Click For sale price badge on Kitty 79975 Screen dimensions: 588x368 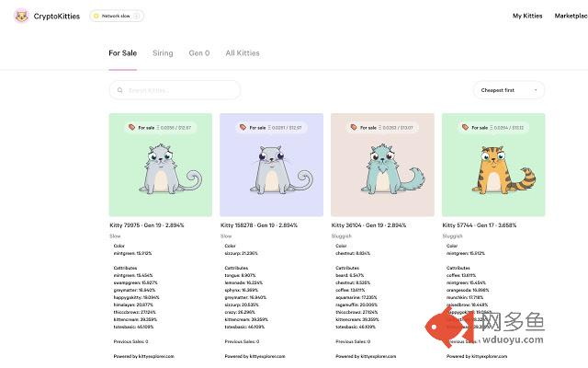[x=161, y=128]
